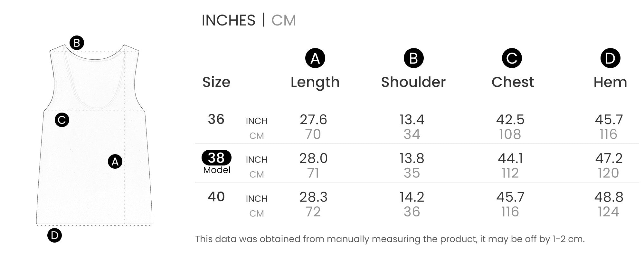644x260 pixels.
Task: Click the Size column header
Action: click(x=216, y=82)
